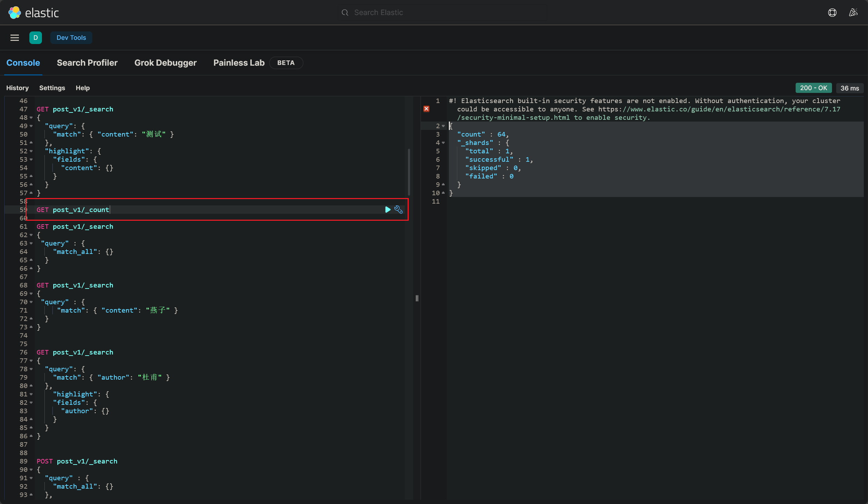Fold the block at editor line 90
868x504 pixels.
[31, 470]
